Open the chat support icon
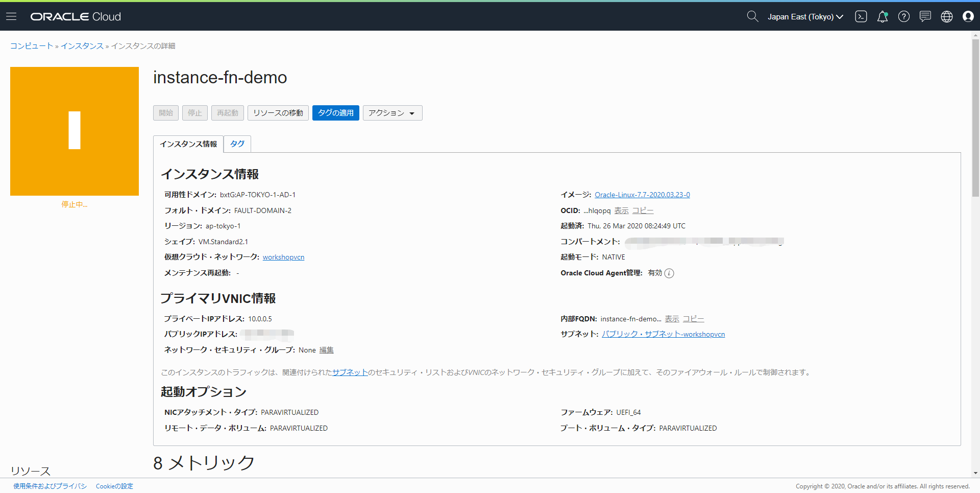 tap(925, 17)
